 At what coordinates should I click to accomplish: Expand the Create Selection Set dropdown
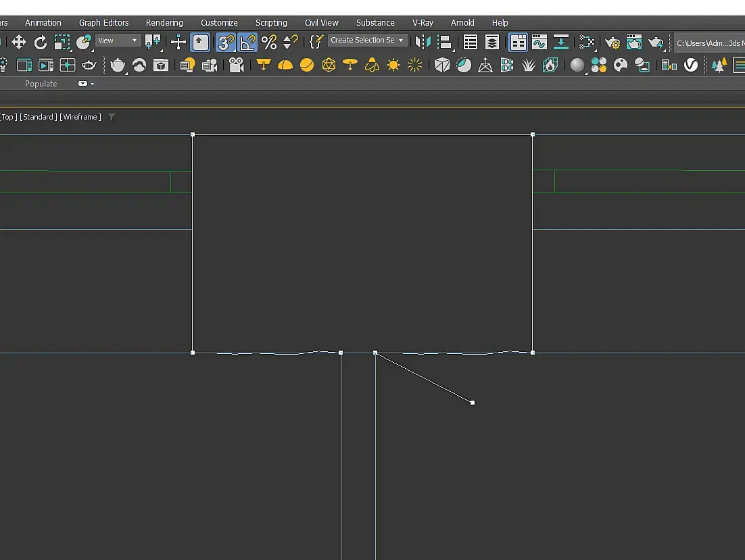[400, 41]
